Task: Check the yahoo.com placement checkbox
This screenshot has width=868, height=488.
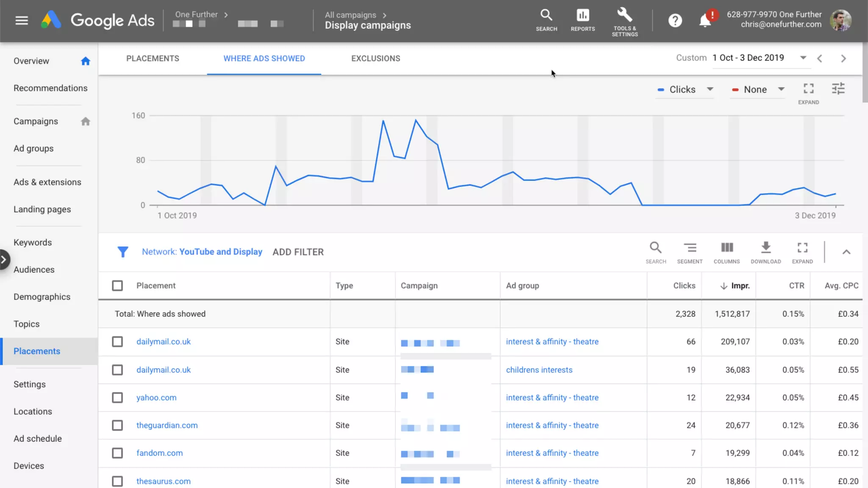Action: [117, 397]
